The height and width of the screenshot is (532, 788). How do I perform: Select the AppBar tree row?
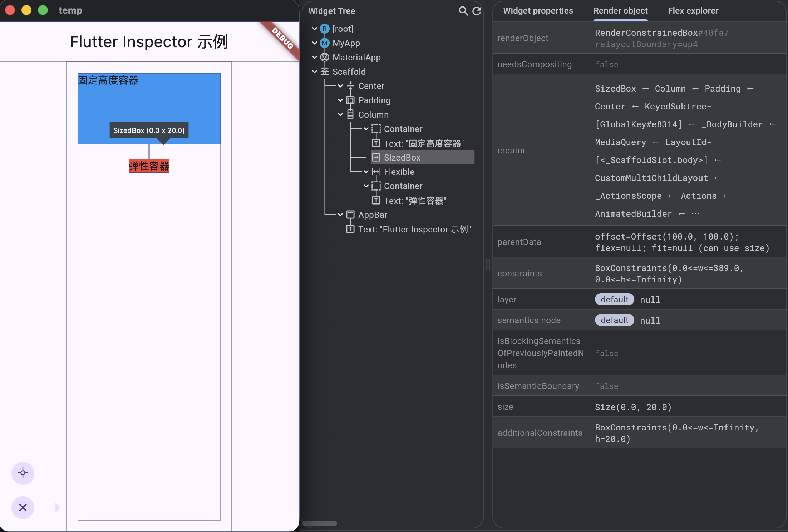373,215
